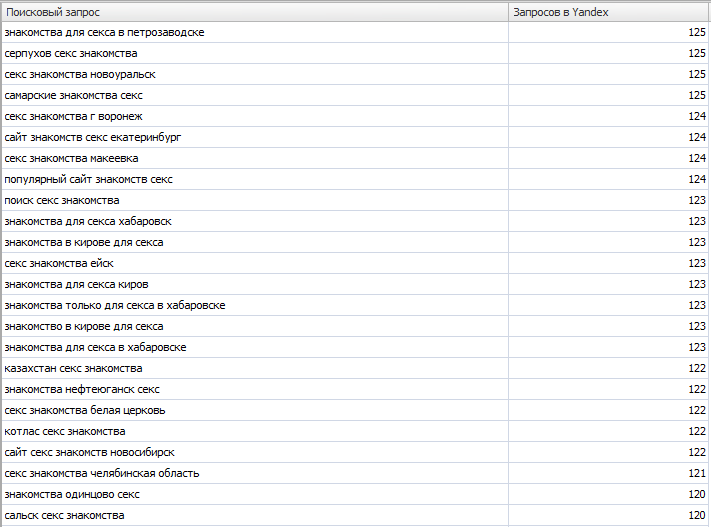Select row знакомства в кирове для секса
The image size is (711, 527).
point(355,242)
